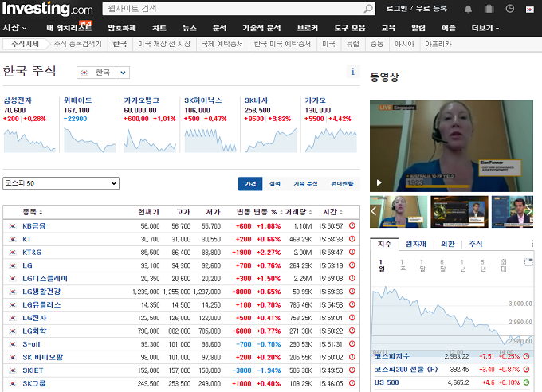Show next video thumbnails
The image size is (542, 392).
529,211
